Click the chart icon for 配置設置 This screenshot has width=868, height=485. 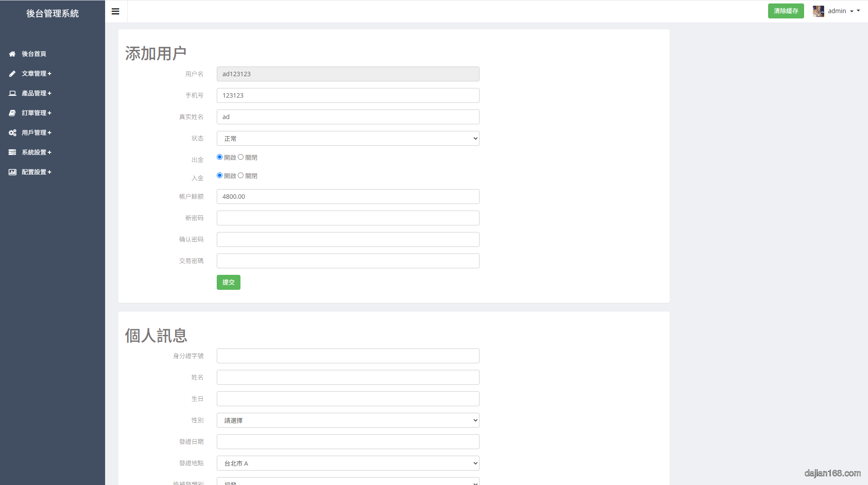[x=12, y=172]
